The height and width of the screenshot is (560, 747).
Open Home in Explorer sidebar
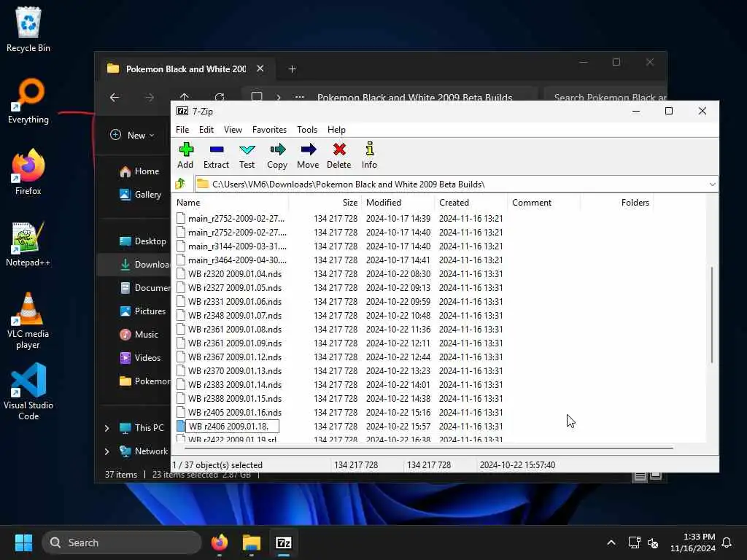pyautogui.click(x=139, y=171)
